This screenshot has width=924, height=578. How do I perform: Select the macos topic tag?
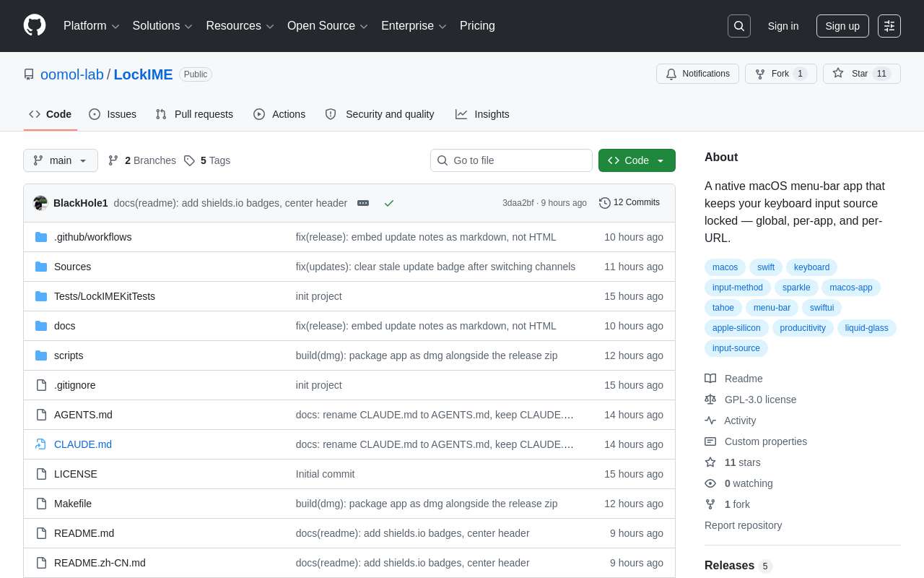click(x=725, y=267)
